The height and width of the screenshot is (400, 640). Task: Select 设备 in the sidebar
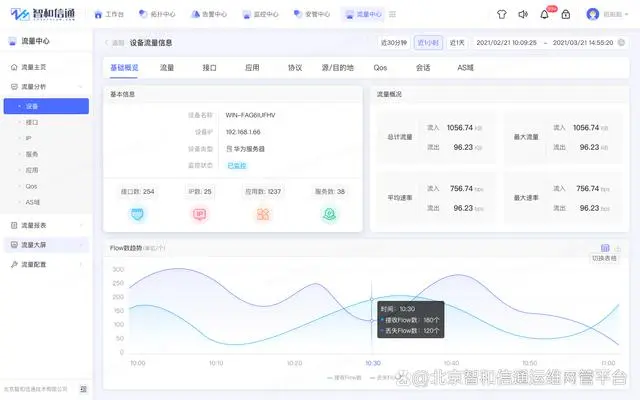pos(46,106)
